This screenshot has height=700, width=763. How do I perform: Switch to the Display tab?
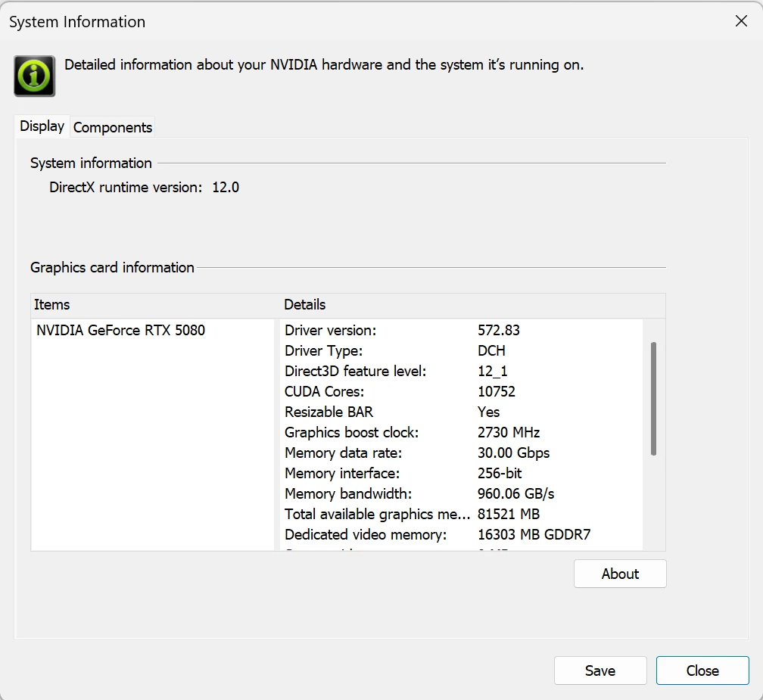[x=42, y=126]
